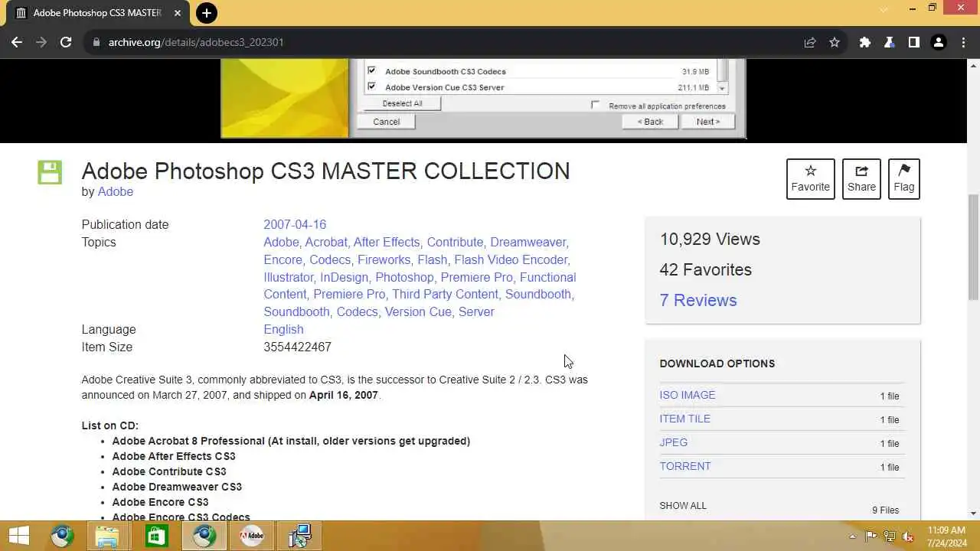
Task: Open the Chrome Labs flask icon
Action: (889, 42)
